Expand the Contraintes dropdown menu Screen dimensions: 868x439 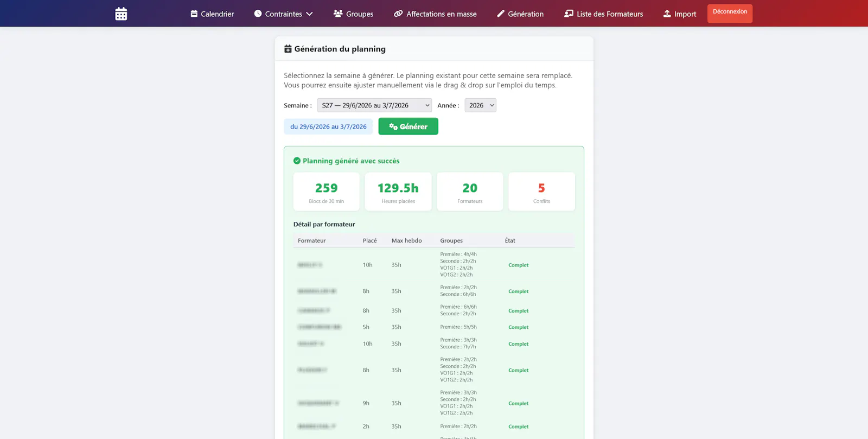tap(283, 14)
